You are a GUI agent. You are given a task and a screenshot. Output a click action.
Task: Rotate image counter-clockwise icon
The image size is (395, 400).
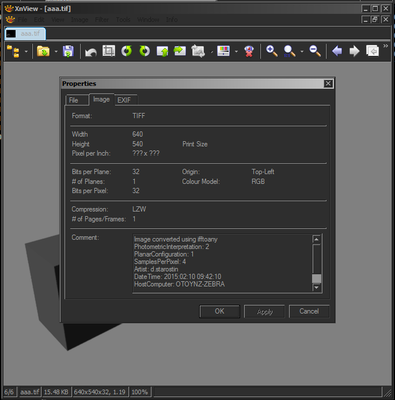coord(126,51)
